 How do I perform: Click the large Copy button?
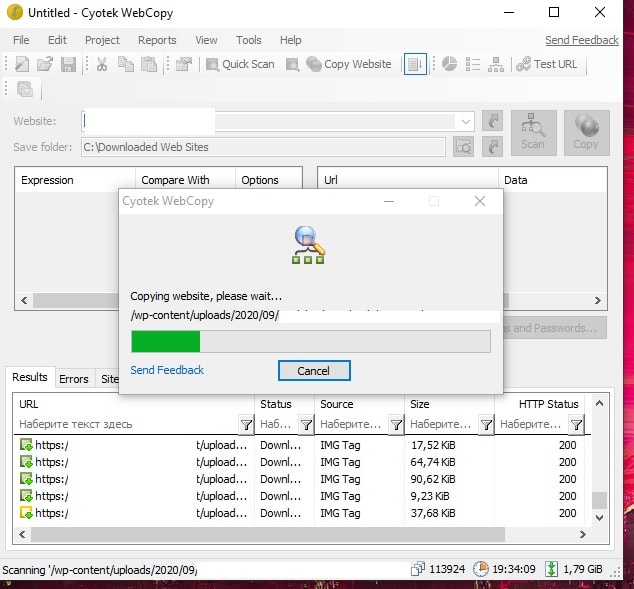point(586,133)
